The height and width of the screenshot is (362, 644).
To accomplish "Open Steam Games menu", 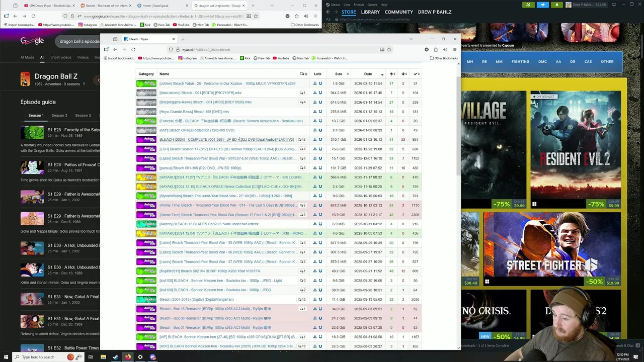I will [x=372, y=5].
